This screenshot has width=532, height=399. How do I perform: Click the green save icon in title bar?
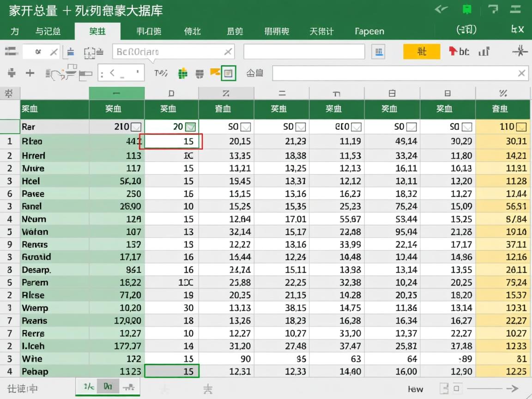pos(467,9)
